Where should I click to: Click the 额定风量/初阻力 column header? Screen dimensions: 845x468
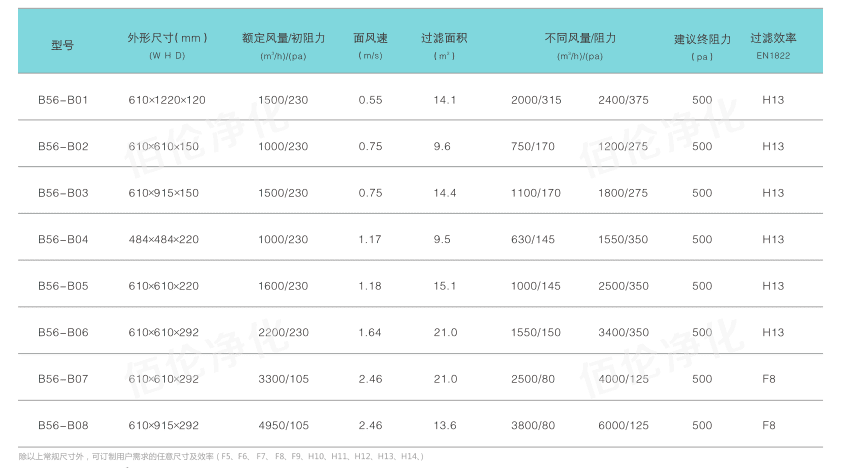(x=283, y=45)
